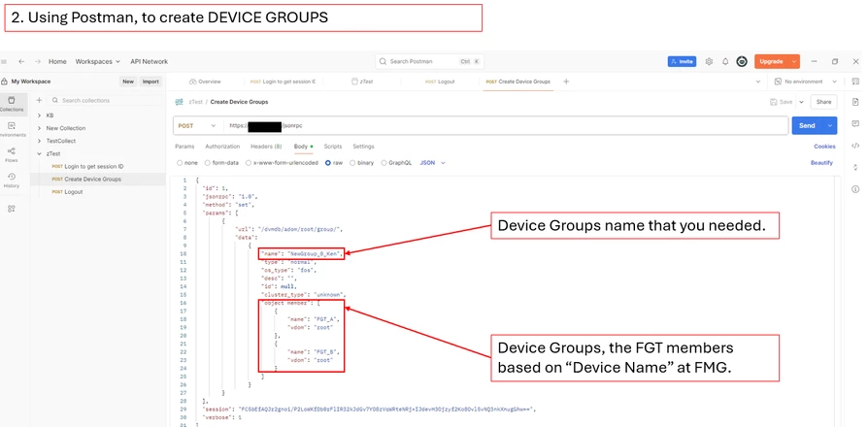Switch to the zTest tab
Viewport: 868px width, 427px height.
click(x=361, y=82)
